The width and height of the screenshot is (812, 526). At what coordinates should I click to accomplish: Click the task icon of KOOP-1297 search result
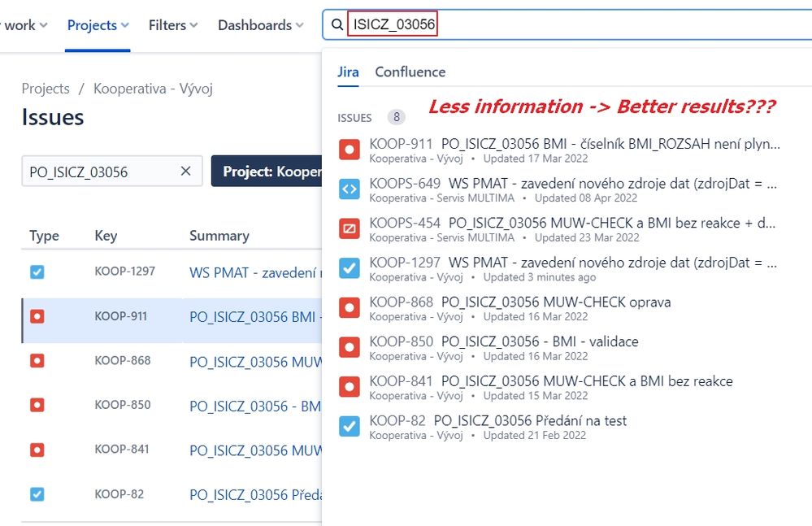[350, 267]
